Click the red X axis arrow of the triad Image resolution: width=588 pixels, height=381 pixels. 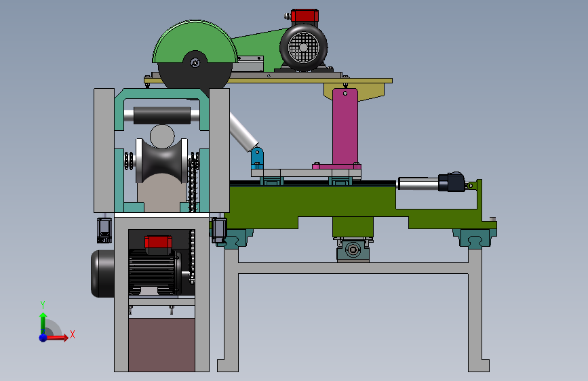(58, 338)
